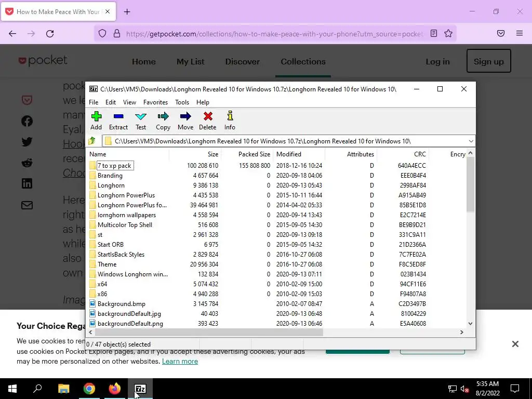Sort by Attributes column header
Screen dimensions: 532x399
coord(351,154)
